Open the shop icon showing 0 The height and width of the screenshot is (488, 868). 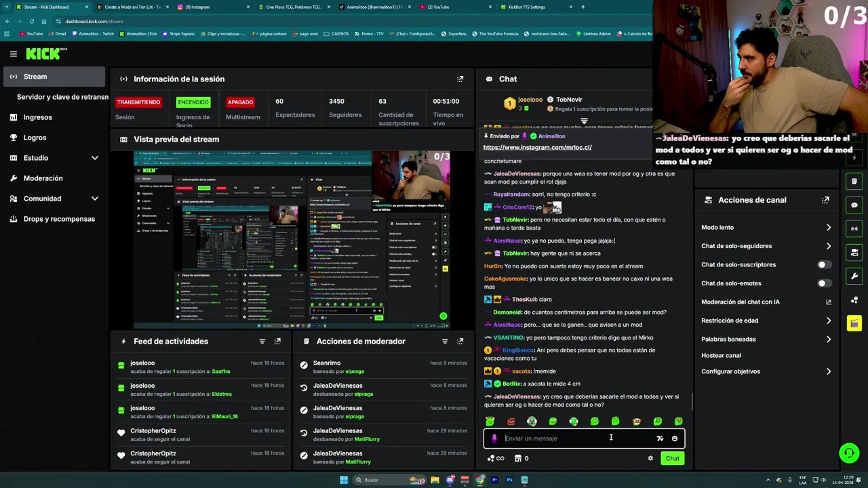521,458
